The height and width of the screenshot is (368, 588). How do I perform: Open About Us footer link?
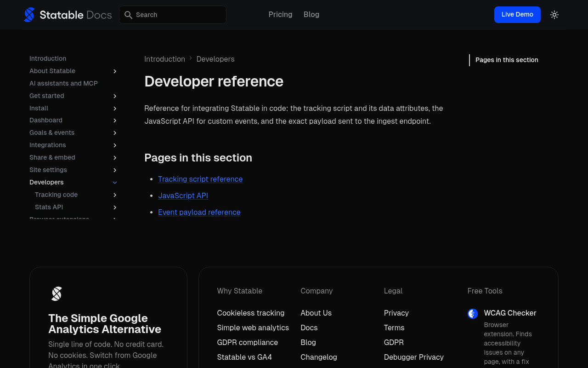pos(316,313)
